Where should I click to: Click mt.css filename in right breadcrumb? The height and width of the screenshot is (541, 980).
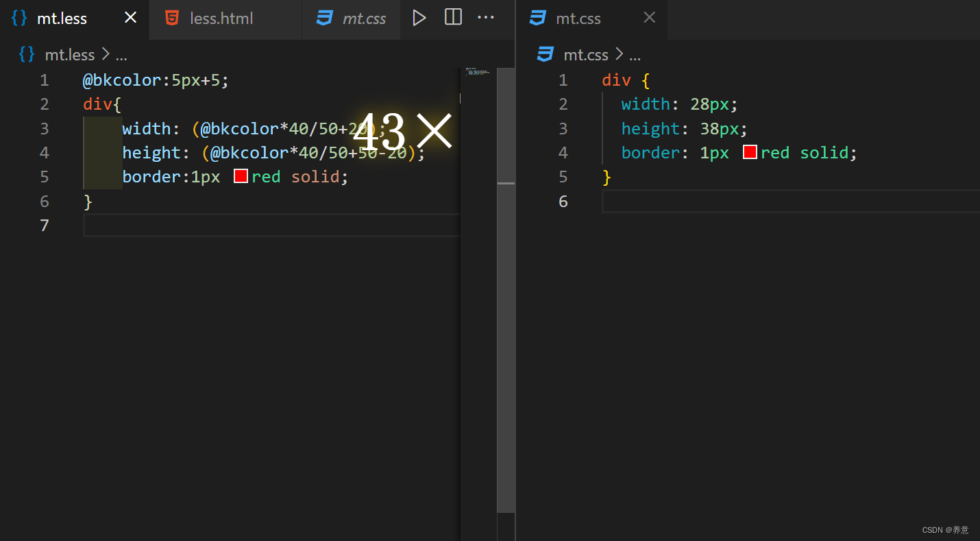pyautogui.click(x=585, y=55)
